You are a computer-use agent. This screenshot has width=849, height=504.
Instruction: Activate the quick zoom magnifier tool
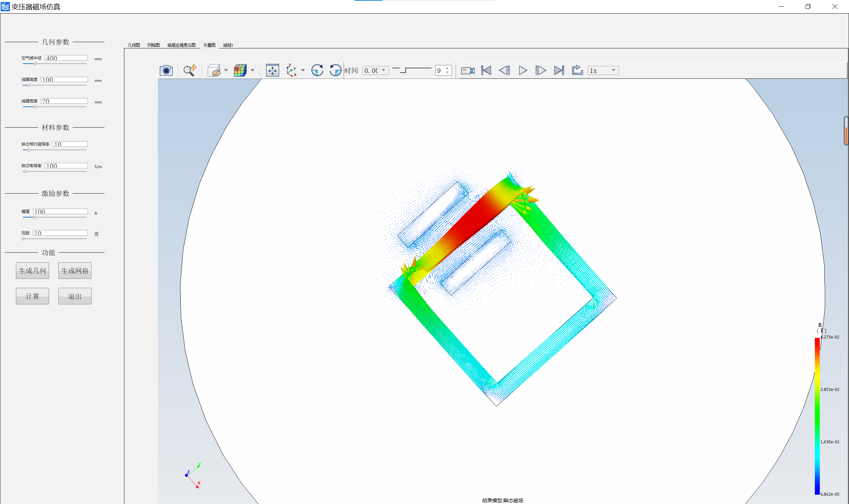[x=190, y=71]
